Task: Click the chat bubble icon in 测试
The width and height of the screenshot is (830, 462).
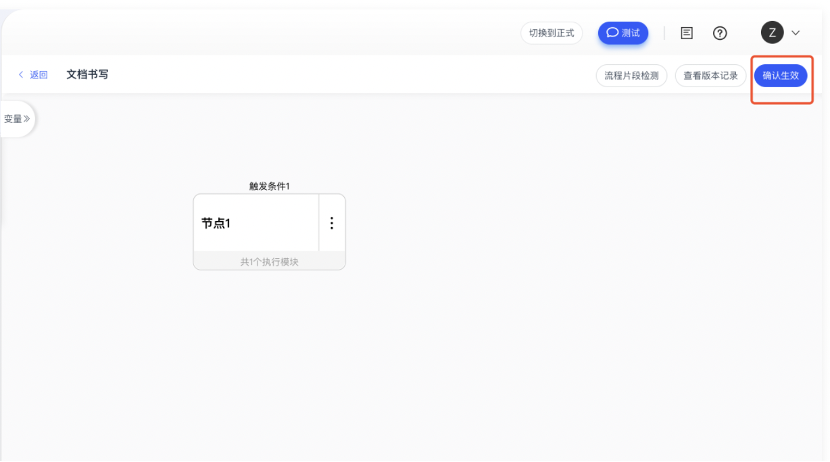Action: click(612, 33)
